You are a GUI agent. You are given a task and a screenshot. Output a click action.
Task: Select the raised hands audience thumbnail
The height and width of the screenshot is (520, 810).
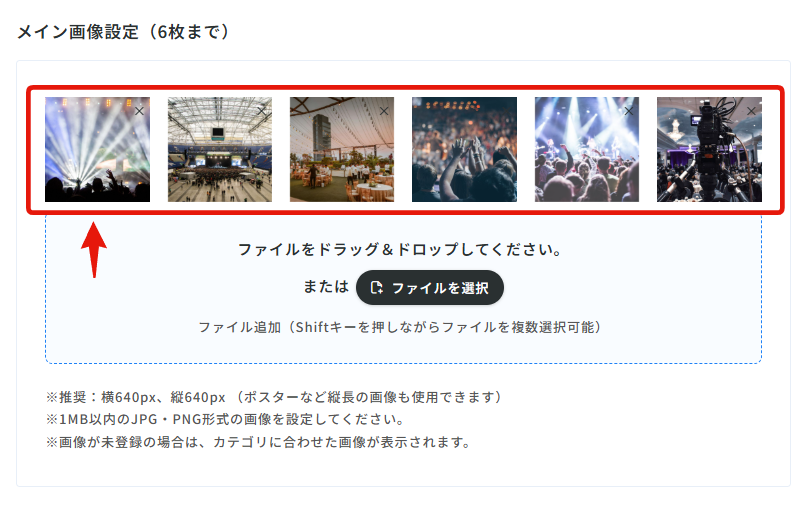click(464, 149)
